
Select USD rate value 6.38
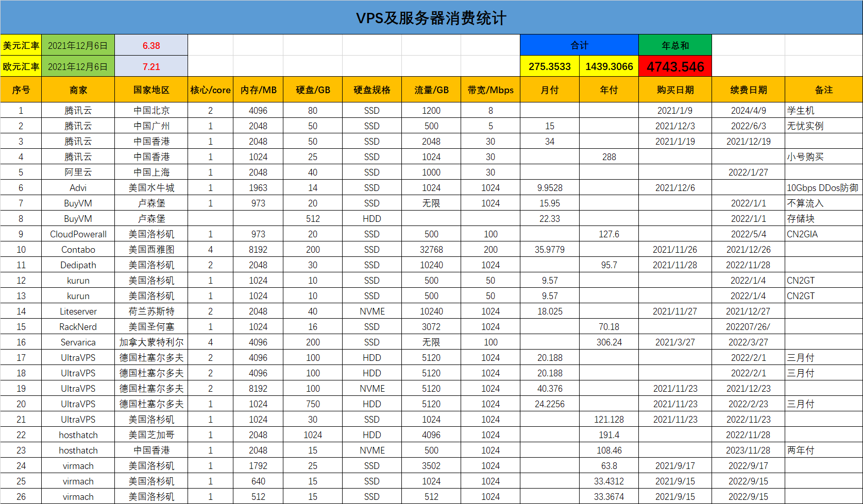click(151, 45)
